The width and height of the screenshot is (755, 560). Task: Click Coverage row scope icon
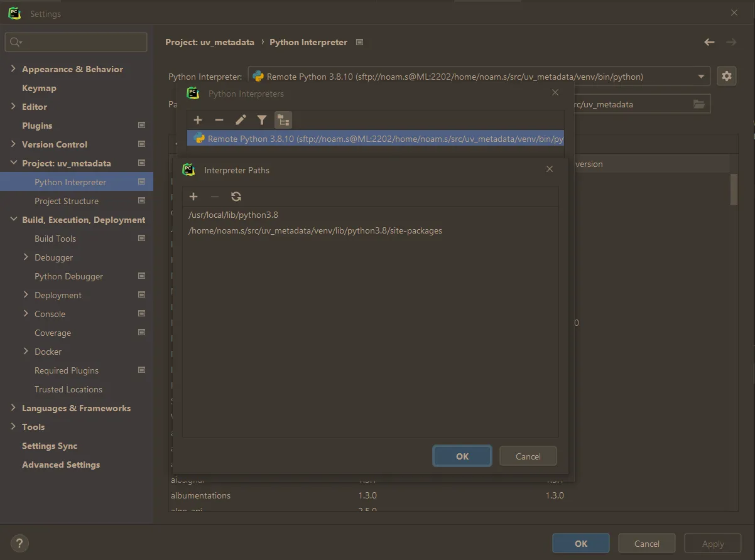(x=141, y=333)
